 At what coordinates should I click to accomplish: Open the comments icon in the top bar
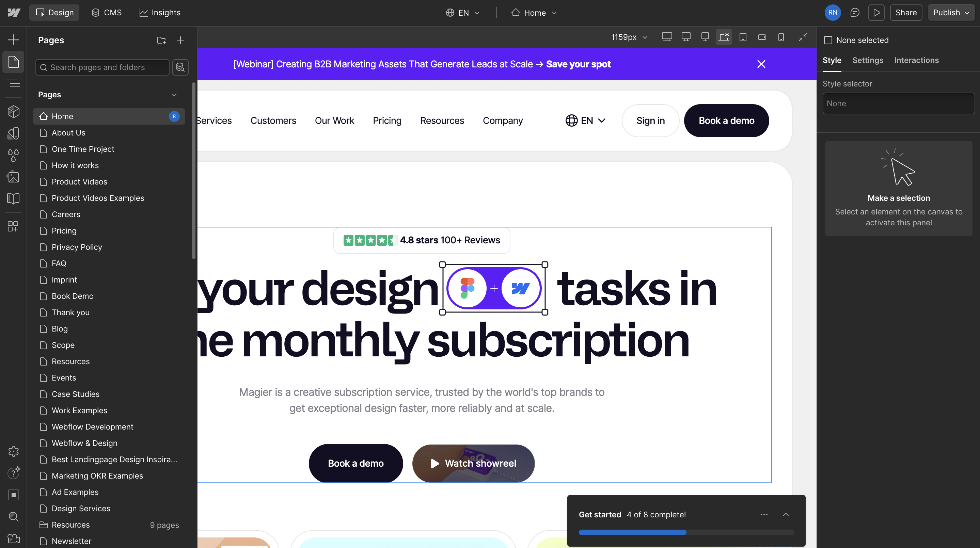tap(854, 13)
